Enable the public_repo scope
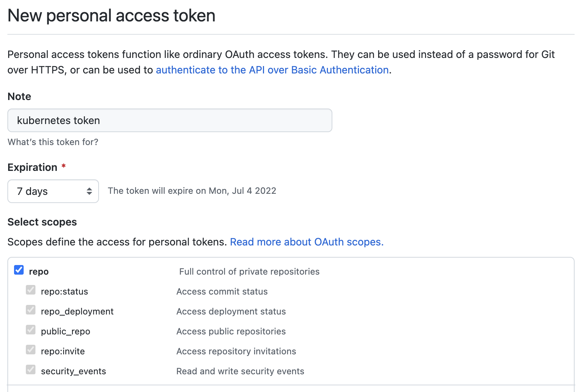The width and height of the screenshot is (582, 392). click(x=31, y=330)
